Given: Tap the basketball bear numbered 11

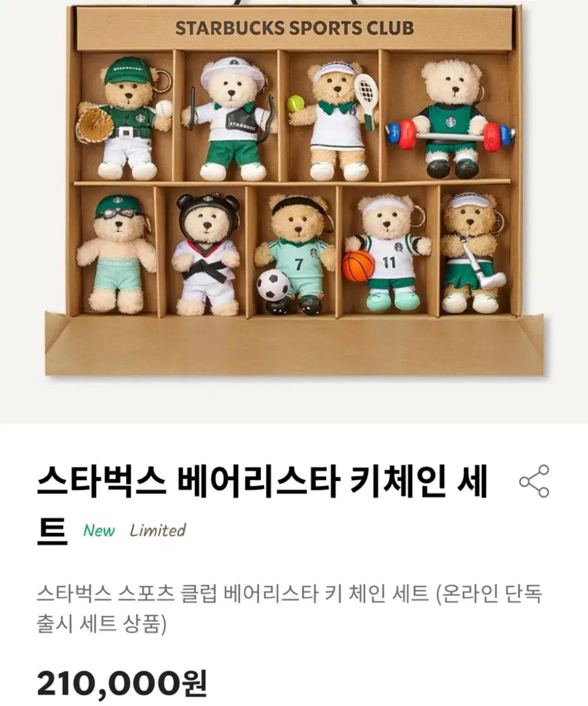Looking at the screenshot, I should tap(387, 253).
